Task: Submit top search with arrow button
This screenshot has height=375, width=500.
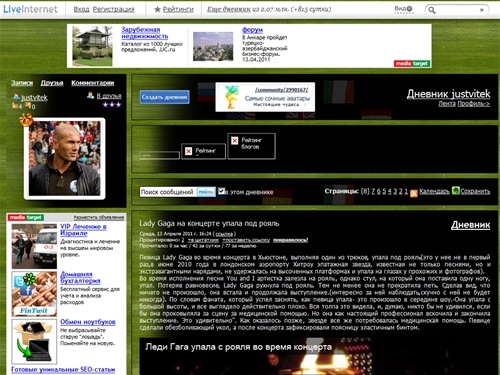Action: pyautogui.click(x=482, y=10)
